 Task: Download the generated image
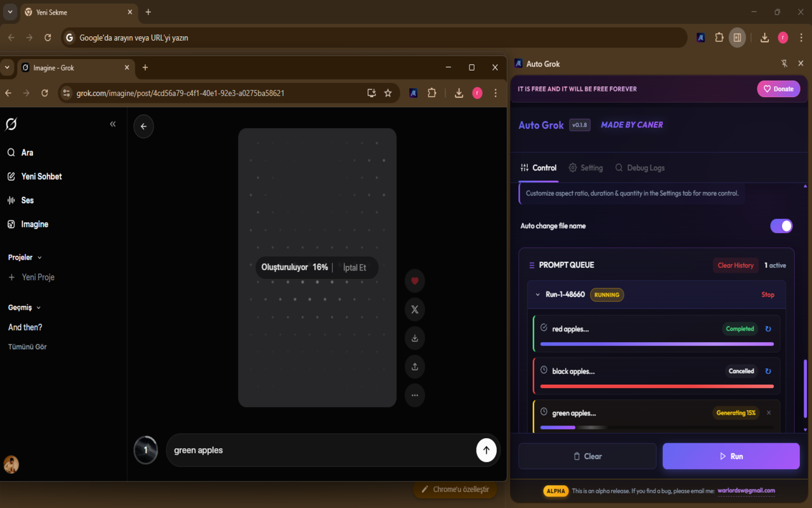[415, 338]
